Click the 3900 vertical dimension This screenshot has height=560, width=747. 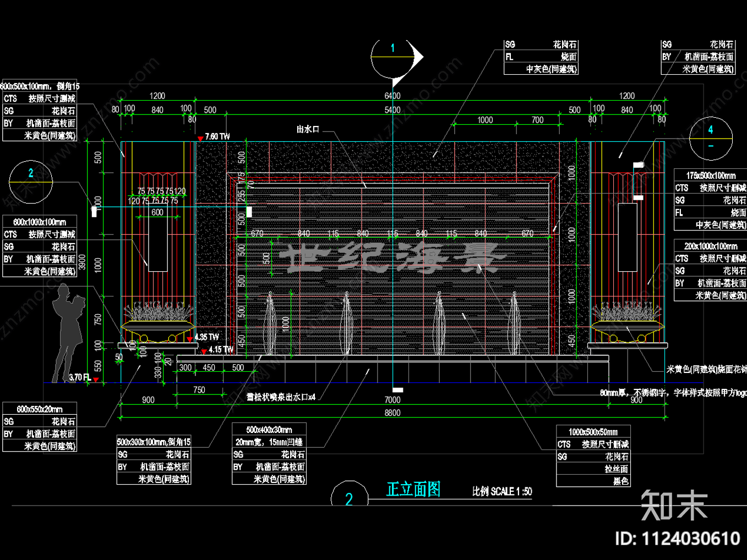coord(83,262)
